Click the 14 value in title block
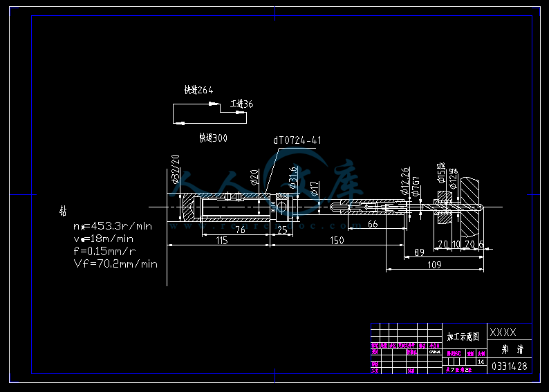 click(481, 362)
